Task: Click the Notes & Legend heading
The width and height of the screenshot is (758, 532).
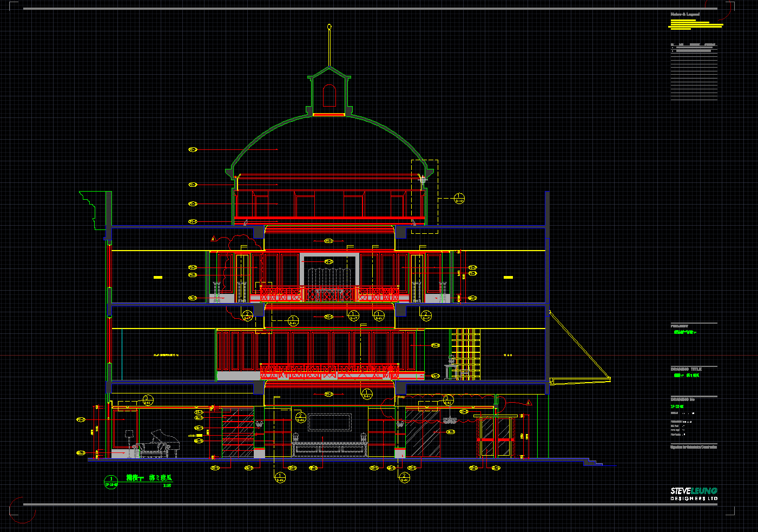Action: (x=685, y=14)
